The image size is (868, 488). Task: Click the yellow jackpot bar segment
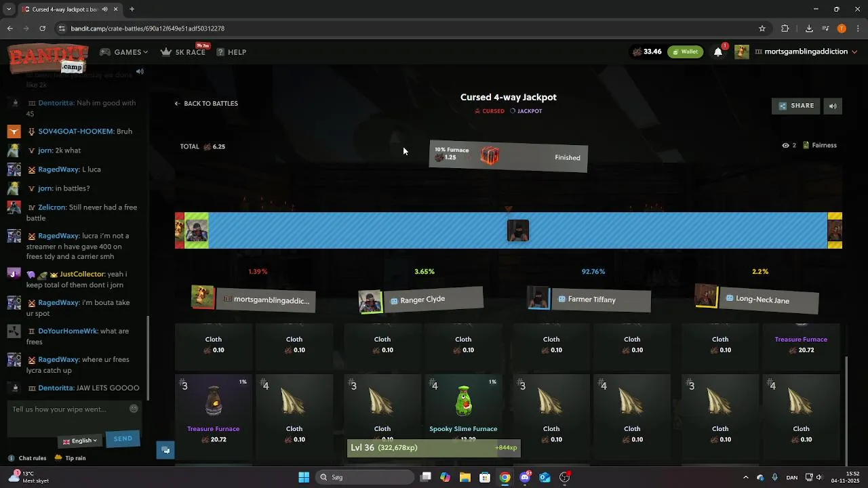pos(835,230)
